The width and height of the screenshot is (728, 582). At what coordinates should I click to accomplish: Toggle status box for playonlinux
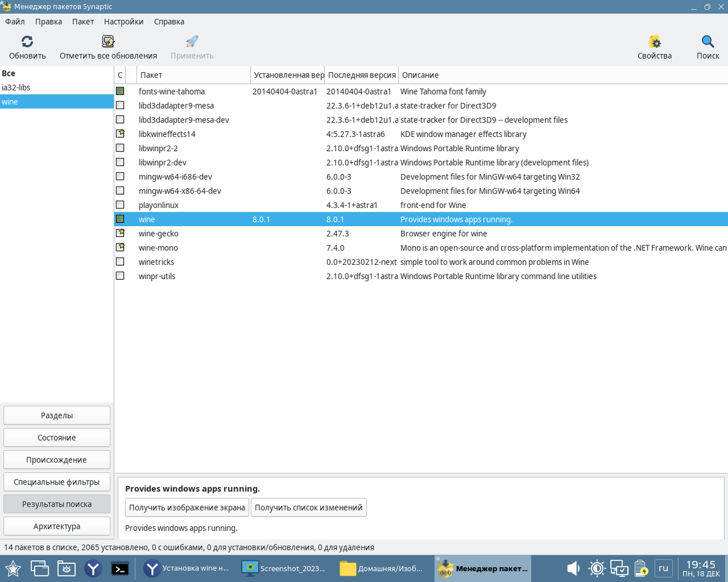click(120, 205)
